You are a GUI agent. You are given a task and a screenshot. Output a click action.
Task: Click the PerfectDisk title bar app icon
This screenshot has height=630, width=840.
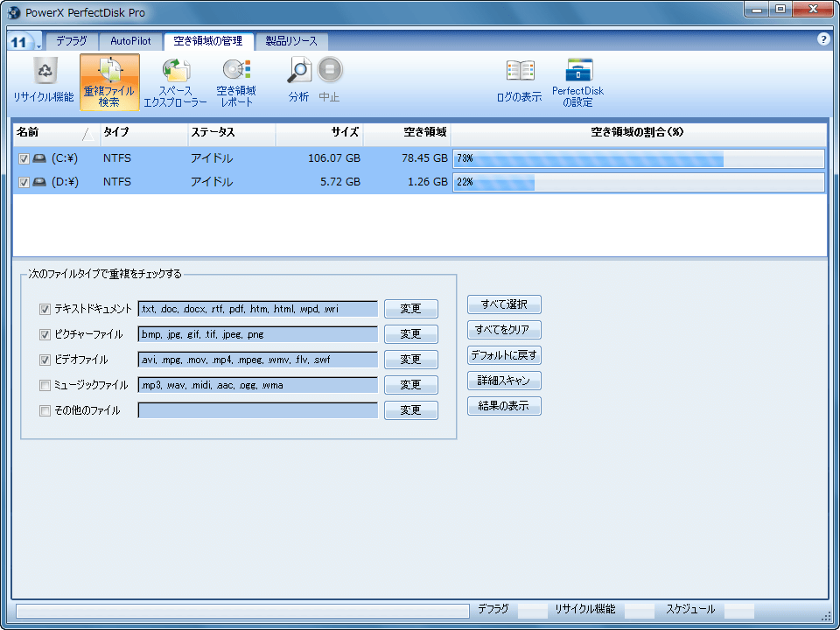coord(15,12)
